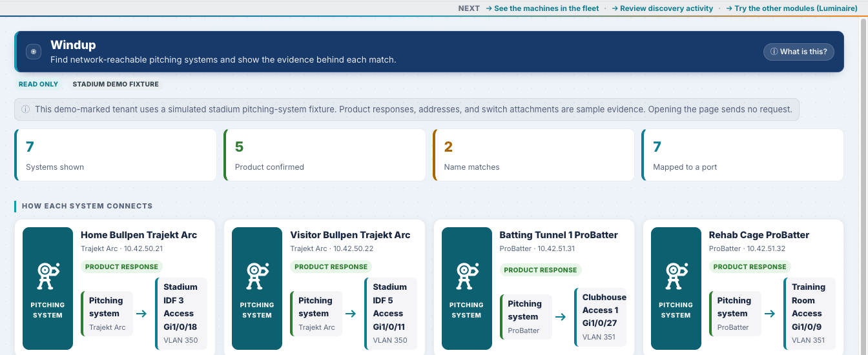Click the 'Rehab Cage ProBatter' title

point(759,235)
